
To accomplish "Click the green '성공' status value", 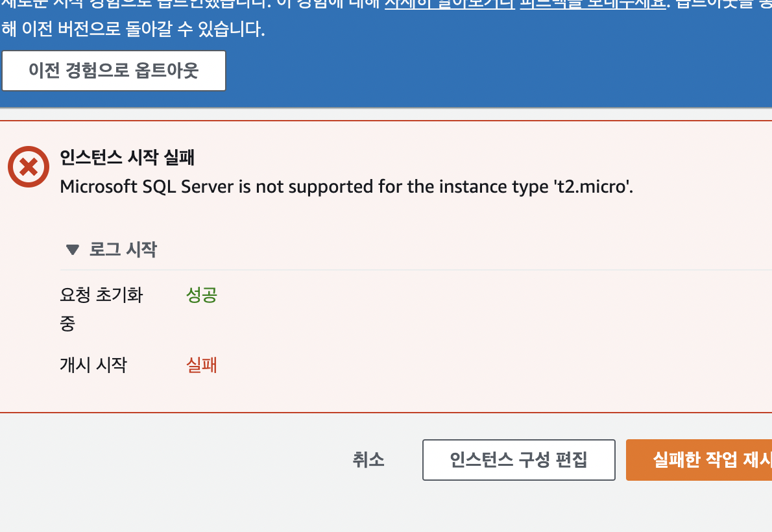I will (x=202, y=295).
